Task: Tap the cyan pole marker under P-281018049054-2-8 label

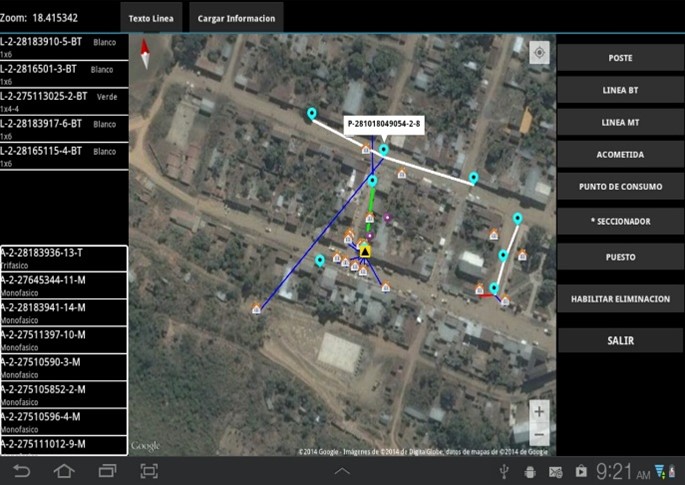Action: [384, 150]
